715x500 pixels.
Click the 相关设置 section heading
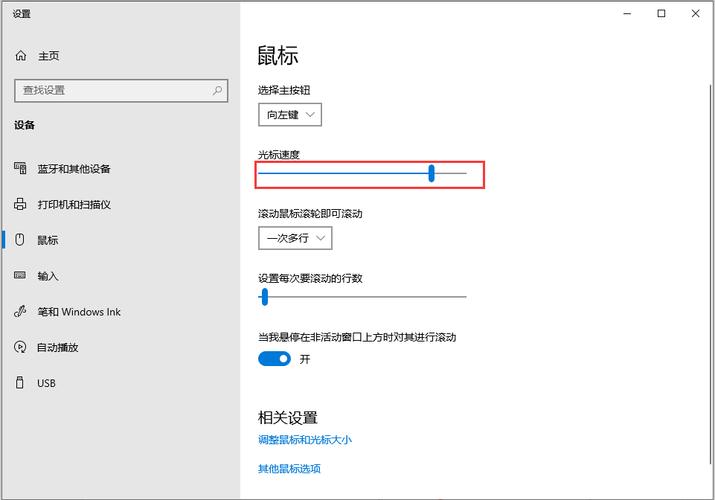click(x=288, y=418)
